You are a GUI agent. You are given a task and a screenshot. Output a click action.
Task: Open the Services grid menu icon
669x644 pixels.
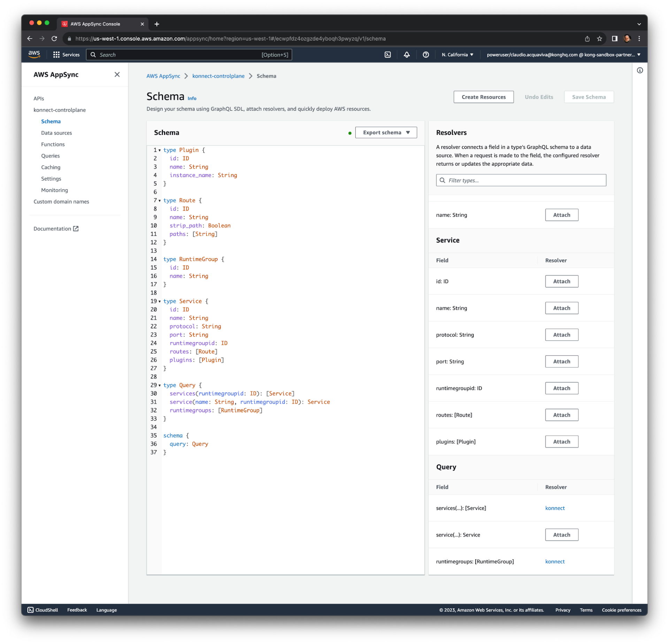pos(56,55)
